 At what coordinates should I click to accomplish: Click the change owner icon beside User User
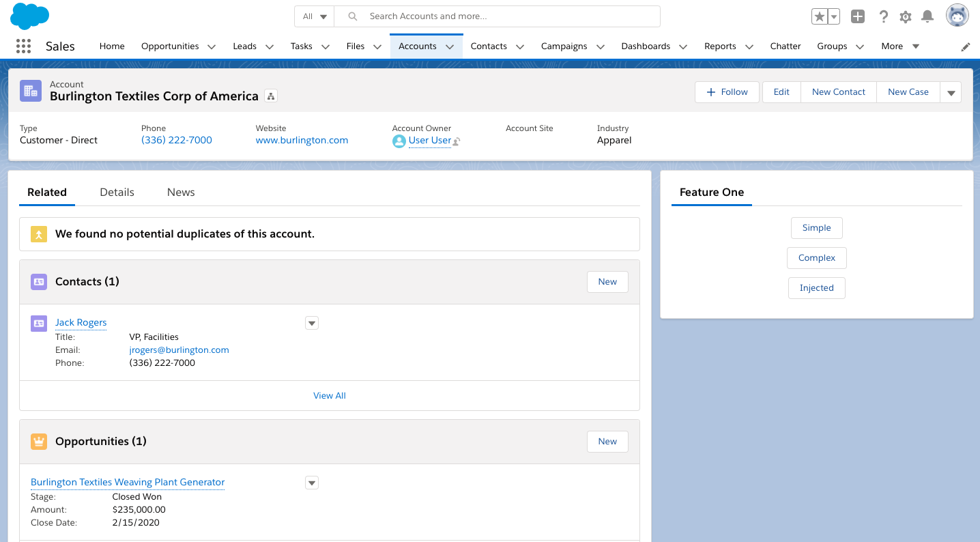[457, 141]
